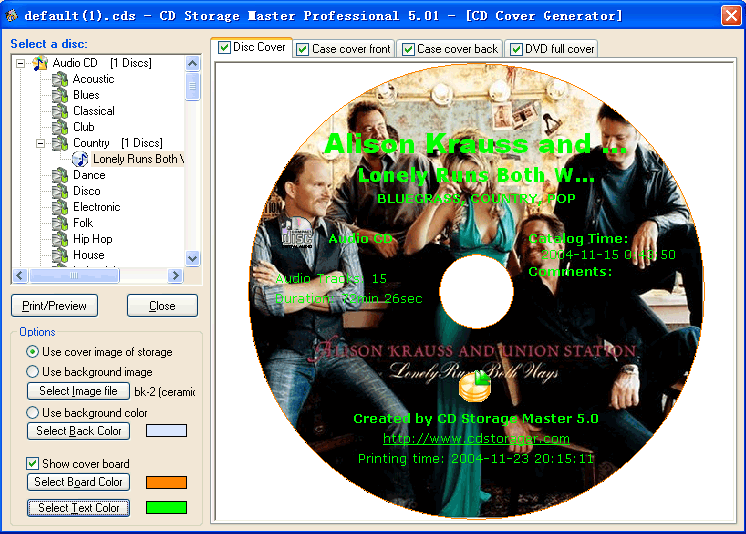Select the Folk tree item
The height and width of the screenshot is (534, 746).
(83, 223)
